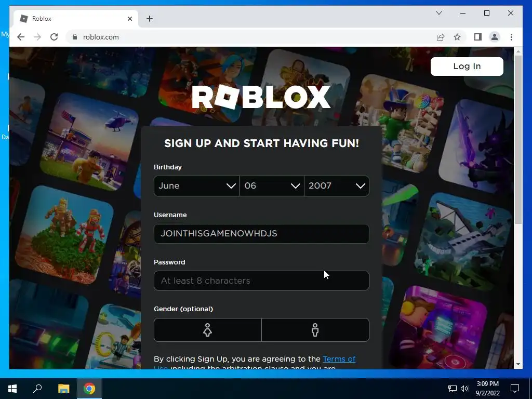532x399 pixels.
Task: Click the scrollbar up arrow
Action: pyautogui.click(x=518, y=51)
